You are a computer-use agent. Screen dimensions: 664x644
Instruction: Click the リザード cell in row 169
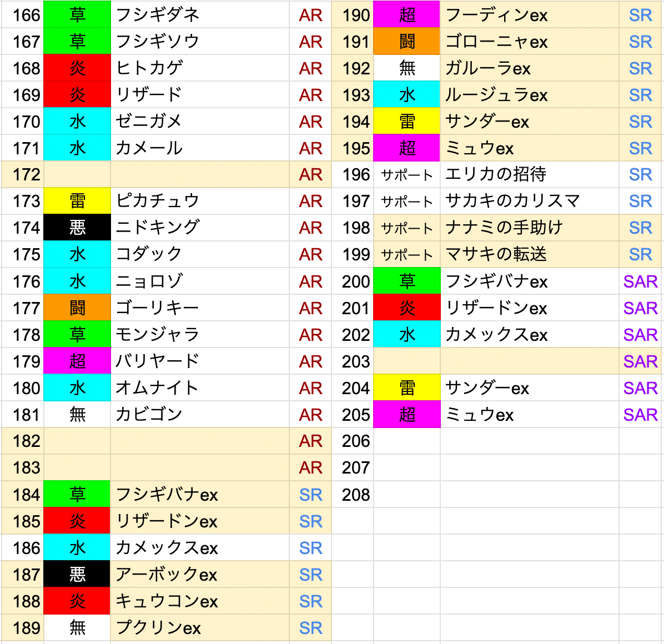coord(200,95)
